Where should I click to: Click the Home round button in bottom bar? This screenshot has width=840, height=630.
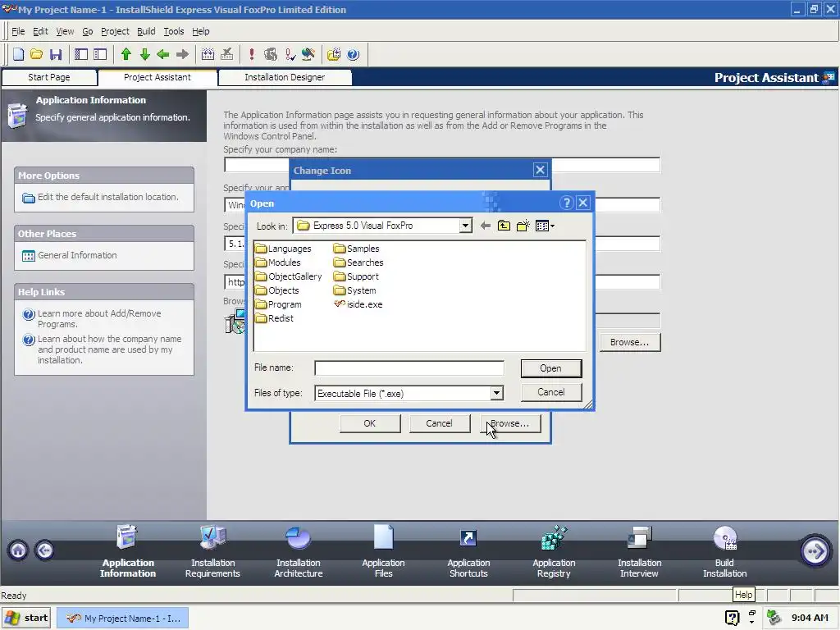18,550
